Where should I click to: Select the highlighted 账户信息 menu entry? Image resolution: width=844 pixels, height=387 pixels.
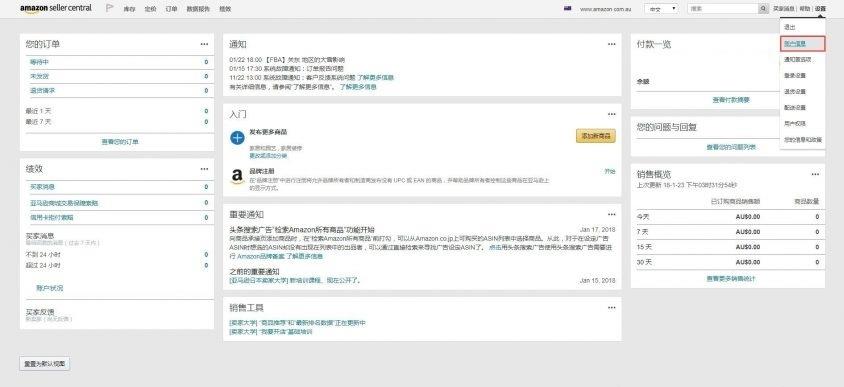coord(802,44)
